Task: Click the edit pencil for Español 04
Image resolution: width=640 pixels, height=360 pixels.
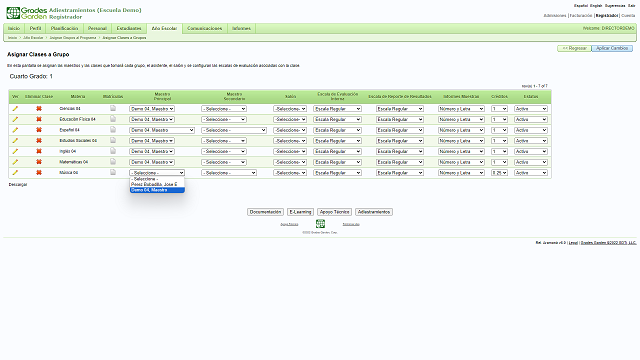Action: click(15, 130)
